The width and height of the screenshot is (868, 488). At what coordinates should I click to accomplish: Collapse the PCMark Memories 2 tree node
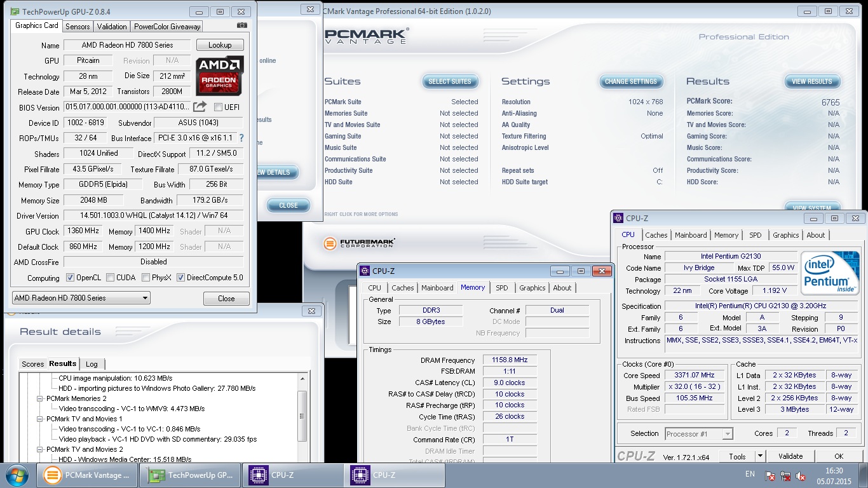39,398
